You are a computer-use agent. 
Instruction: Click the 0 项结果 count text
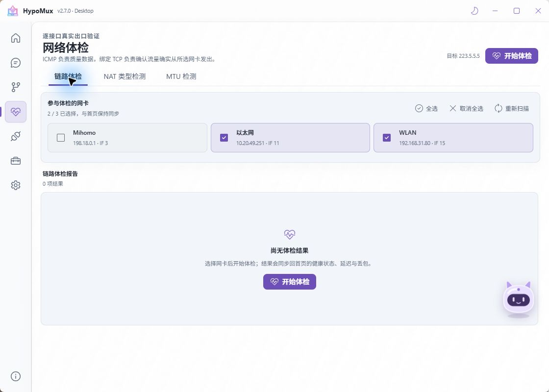coord(53,184)
